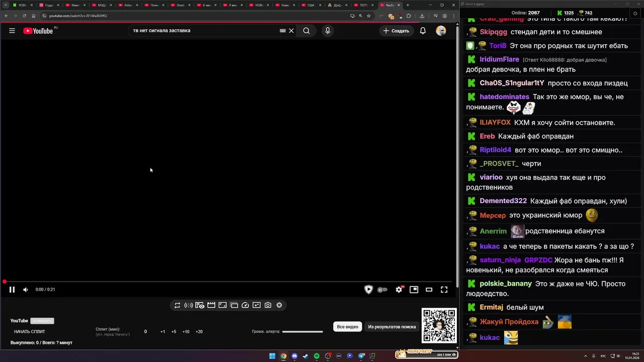644x362 pixels.
Task: Seek on the red video progress bar
Action: tap(228, 282)
